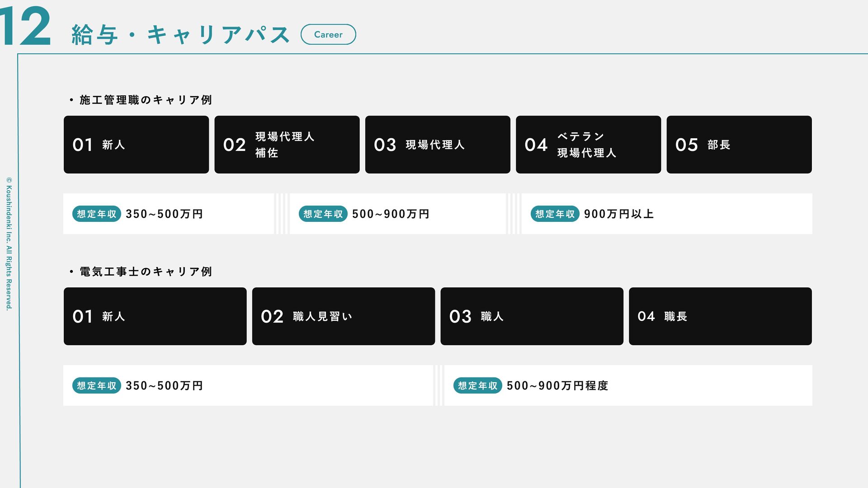Screen dimensions: 868x488
Task: Click 想定年収 badge beside 900万円以上
Action: click(x=555, y=214)
